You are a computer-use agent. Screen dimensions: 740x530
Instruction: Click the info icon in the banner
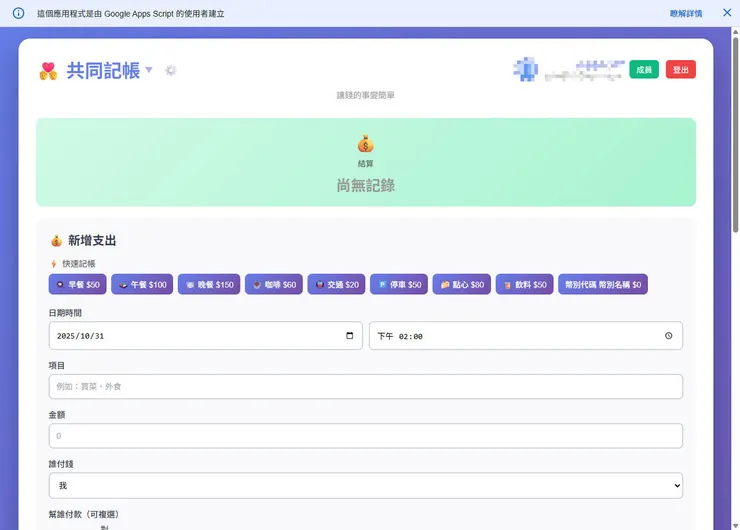18,13
